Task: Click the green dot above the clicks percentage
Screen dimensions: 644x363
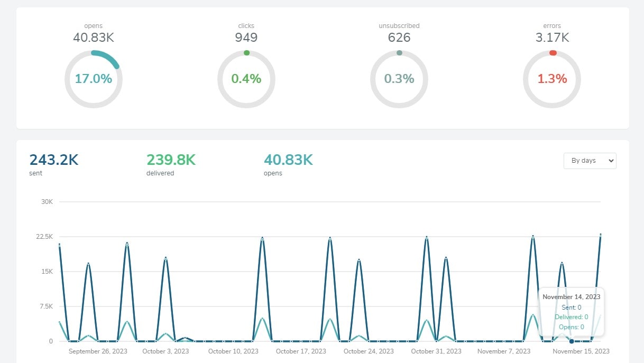Action: 246,52
